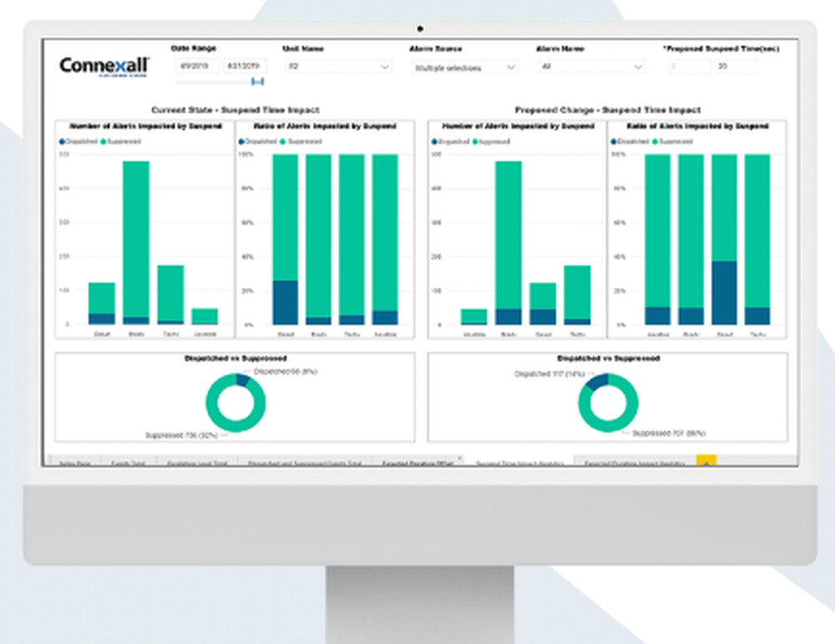Viewport: 835px width, 644px height.
Task: Open the Alarm Name dropdown showing All
Action: (591, 67)
